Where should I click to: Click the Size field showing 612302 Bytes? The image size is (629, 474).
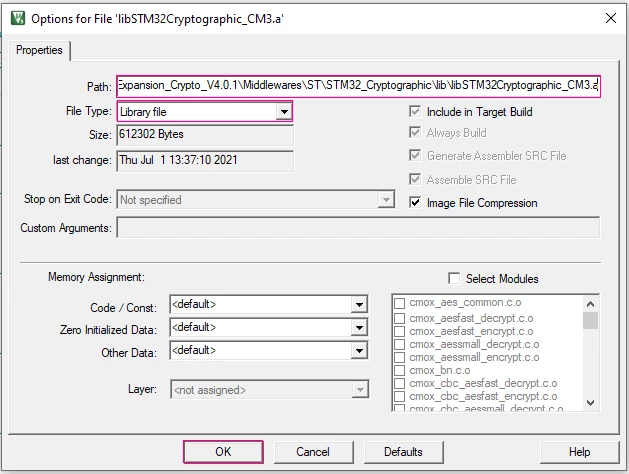[205, 135]
